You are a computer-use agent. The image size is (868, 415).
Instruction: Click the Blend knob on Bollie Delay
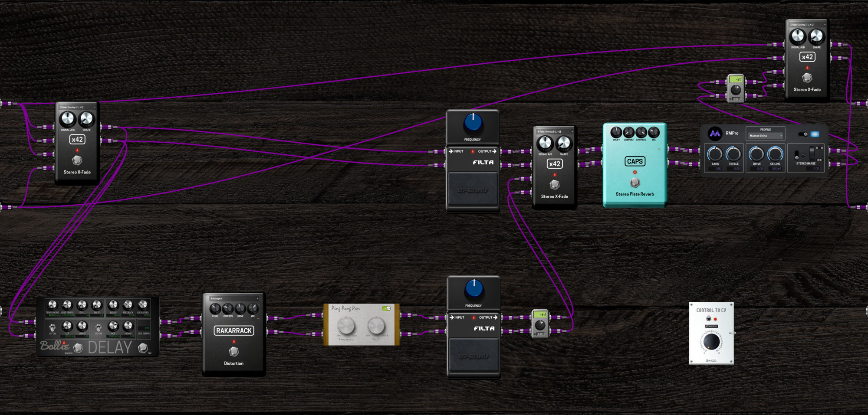click(x=113, y=305)
